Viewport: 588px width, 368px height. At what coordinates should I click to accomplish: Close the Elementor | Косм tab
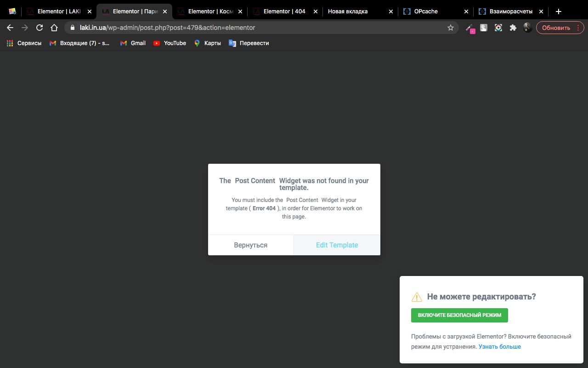240,11
